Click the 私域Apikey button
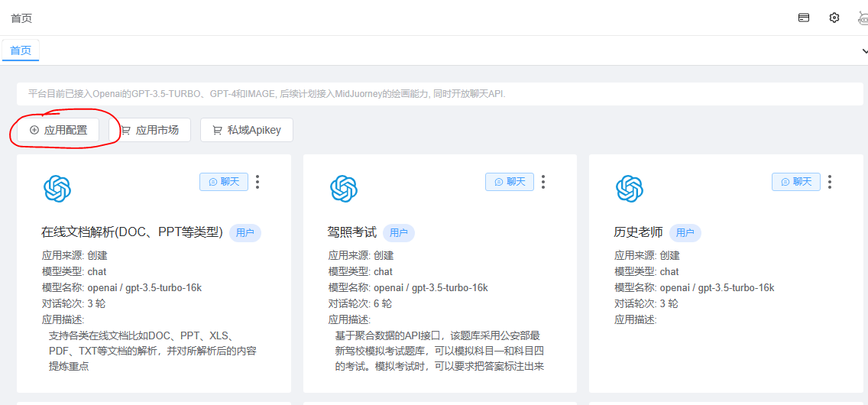Screen dimensions: 868x405 [246, 130]
